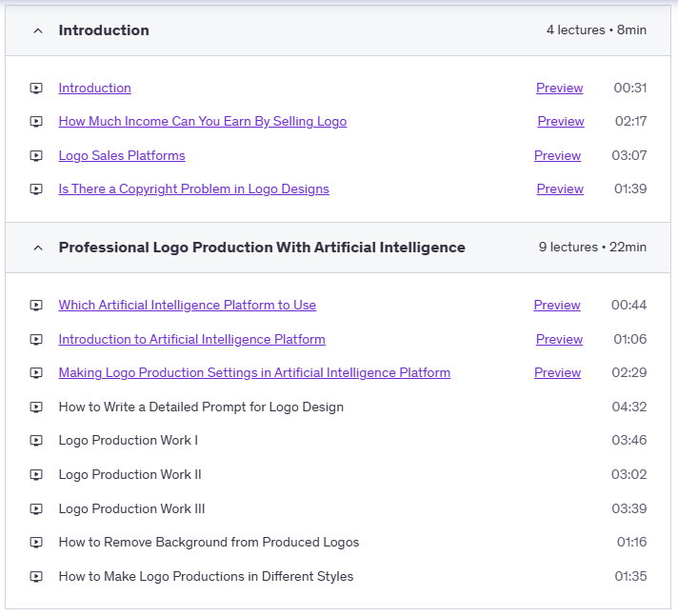Click video icon next to Logo Production Work I
Image resolution: width=678 pixels, height=616 pixels.
tap(36, 441)
